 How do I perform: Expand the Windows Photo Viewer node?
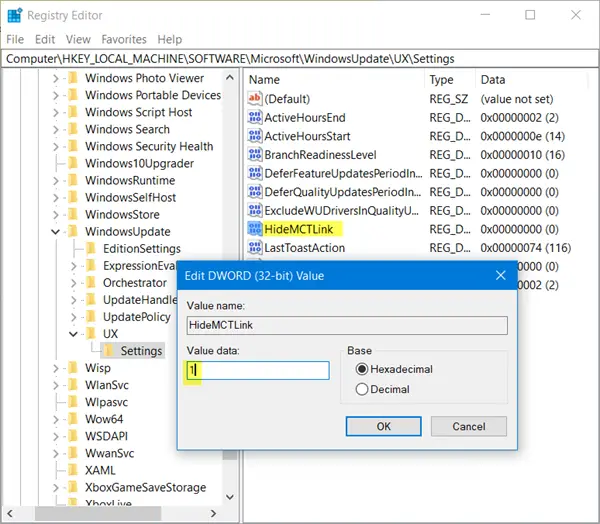pyautogui.click(x=56, y=78)
